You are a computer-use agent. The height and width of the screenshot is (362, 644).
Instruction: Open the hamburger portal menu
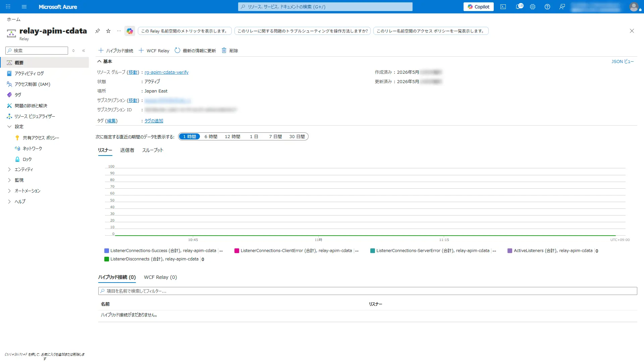click(x=24, y=7)
